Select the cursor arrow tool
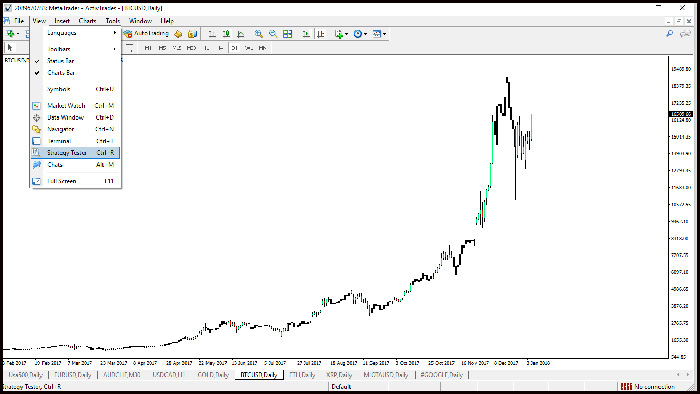 pyautogui.click(x=10, y=48)
